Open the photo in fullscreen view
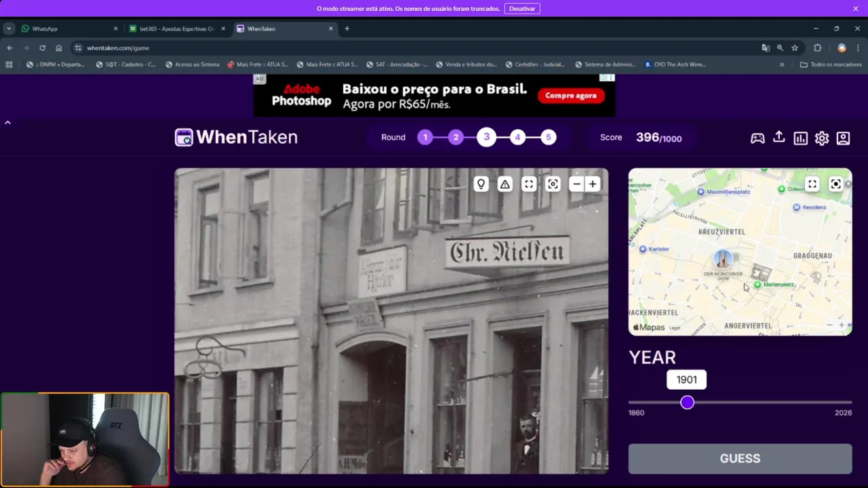This screenshot has height=488, width=868. 529,184
